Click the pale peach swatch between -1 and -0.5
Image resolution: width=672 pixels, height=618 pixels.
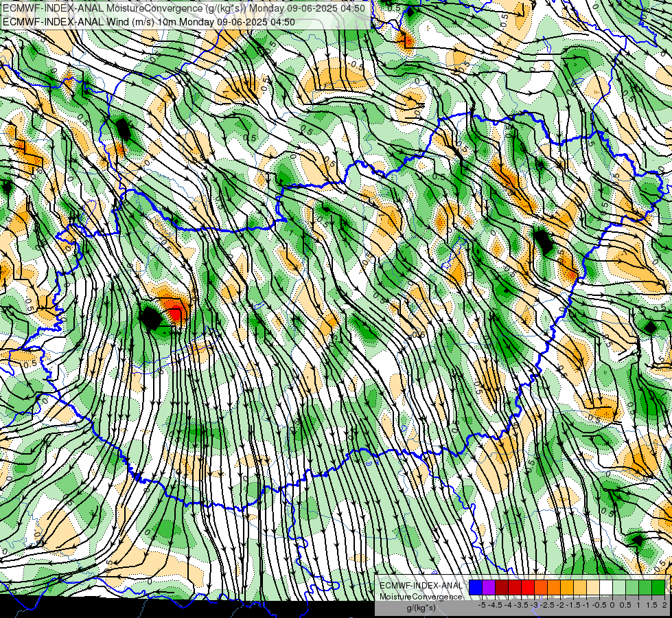coord(593,588)
